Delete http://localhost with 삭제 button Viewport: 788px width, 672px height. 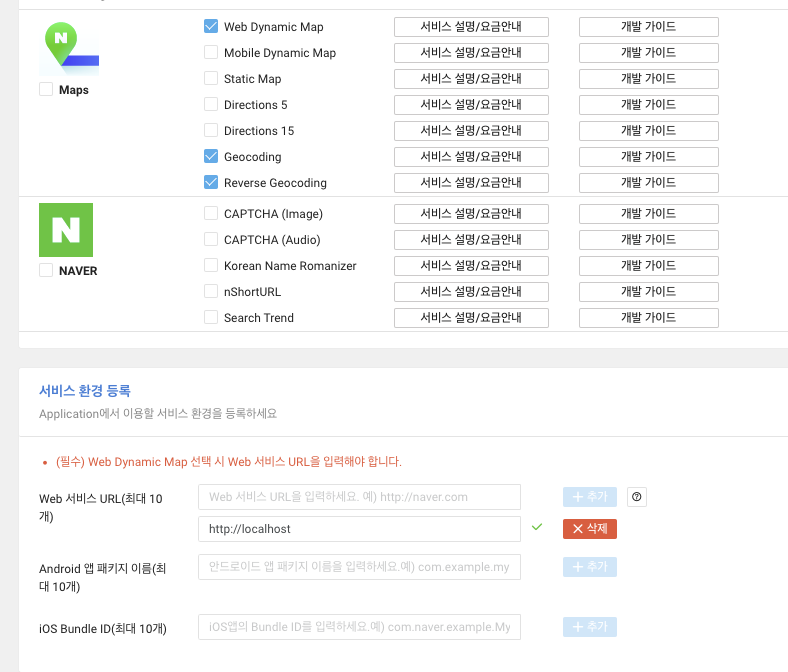(589, 529)
